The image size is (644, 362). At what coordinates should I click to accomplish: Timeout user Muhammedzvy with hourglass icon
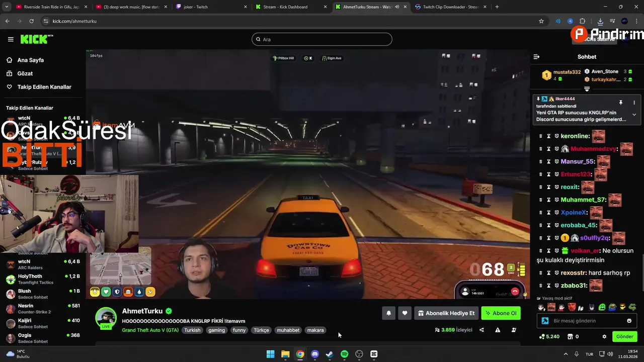549,149
